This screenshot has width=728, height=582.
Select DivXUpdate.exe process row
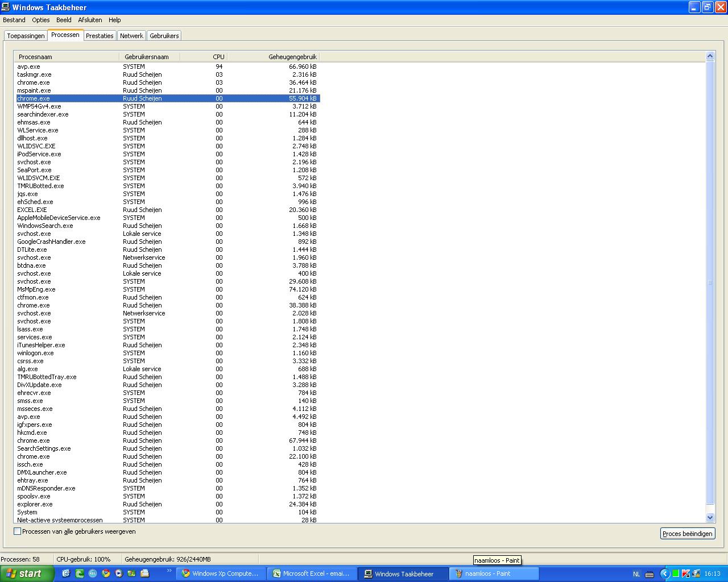pyautogui.click(x=168, y=385)
